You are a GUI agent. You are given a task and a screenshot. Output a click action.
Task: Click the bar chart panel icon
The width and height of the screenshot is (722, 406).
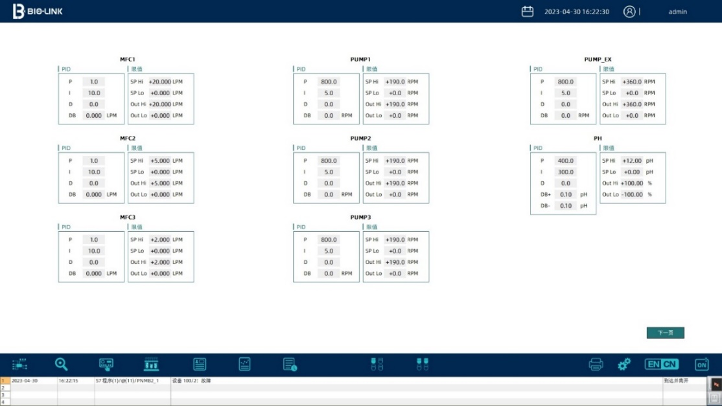click(x=152, y=364)
